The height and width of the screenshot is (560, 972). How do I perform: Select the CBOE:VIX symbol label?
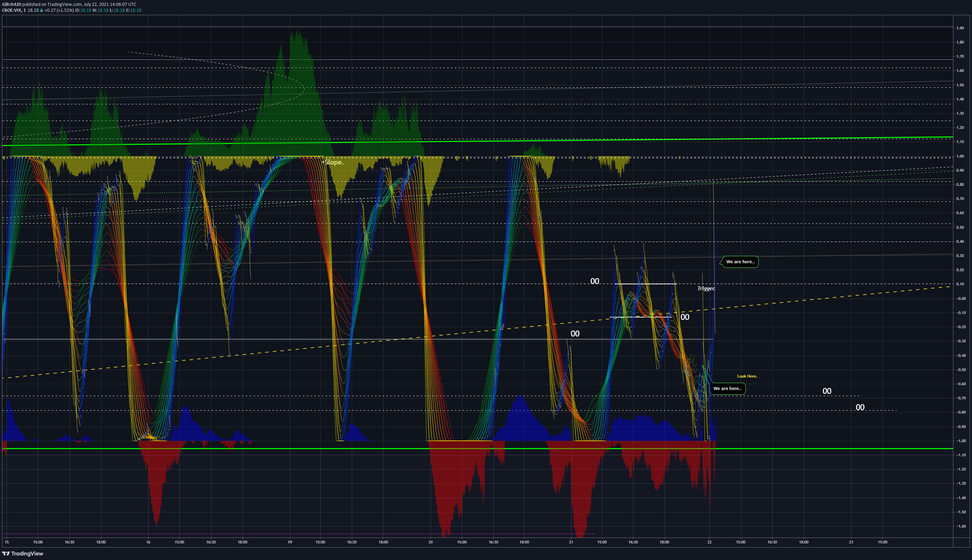pos(11,10)
